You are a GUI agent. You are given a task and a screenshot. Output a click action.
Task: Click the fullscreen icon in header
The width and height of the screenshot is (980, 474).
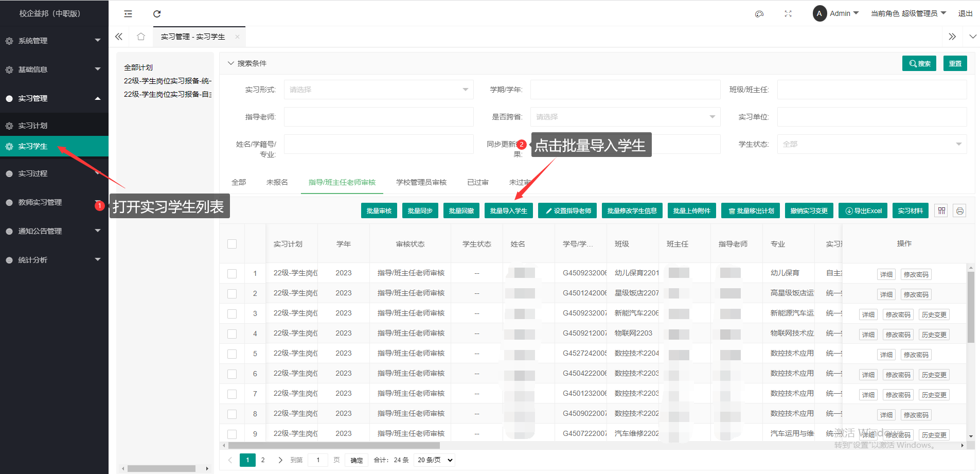click(x=788, y=14)
